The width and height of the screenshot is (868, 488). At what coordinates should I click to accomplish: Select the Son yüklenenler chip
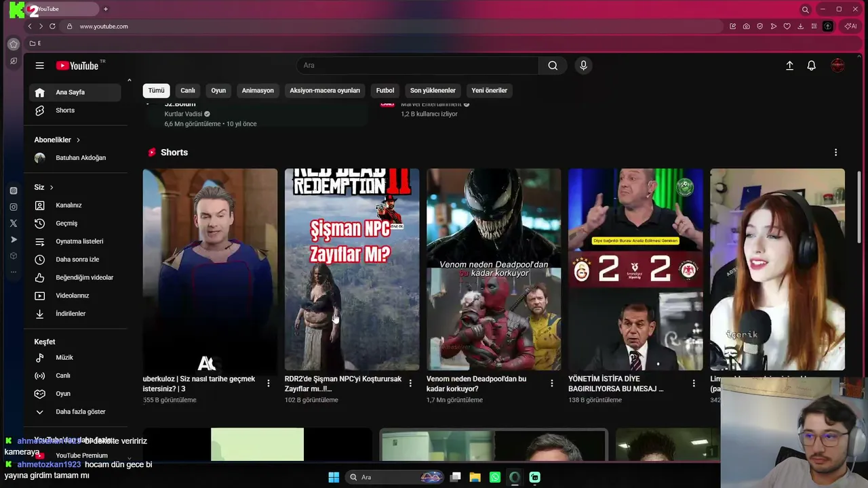pyautogui.click(x=433, y=90)
